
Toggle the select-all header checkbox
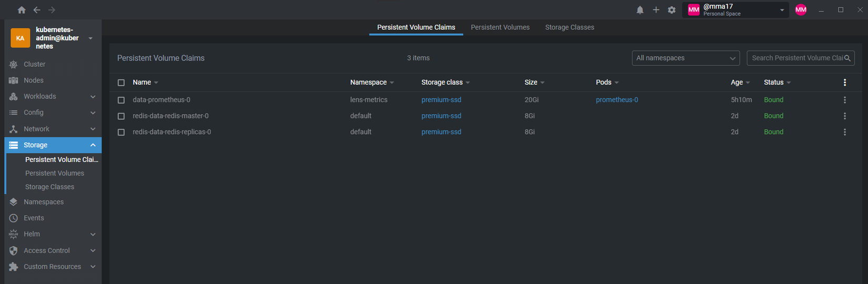(121, 83)
